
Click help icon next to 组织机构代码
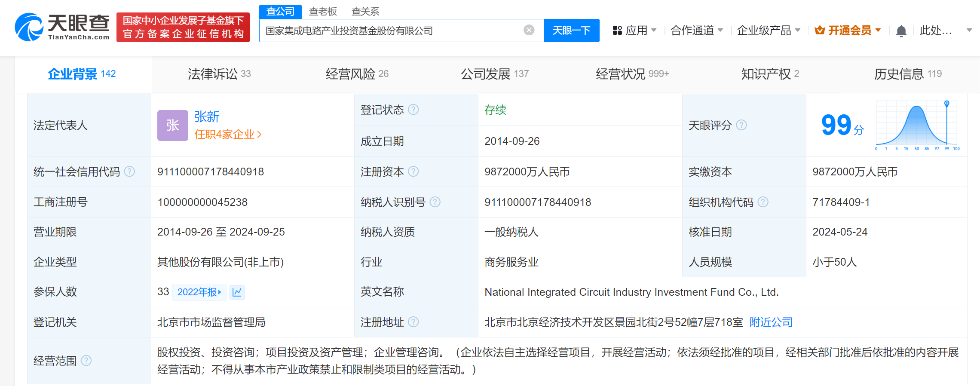pos(763,202)
